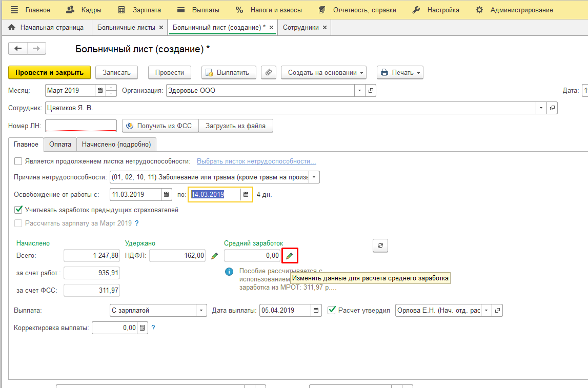Expand the Сотрудник dropdown list
This screenshot has width=588, height=388.
click(x=541, y=108)
